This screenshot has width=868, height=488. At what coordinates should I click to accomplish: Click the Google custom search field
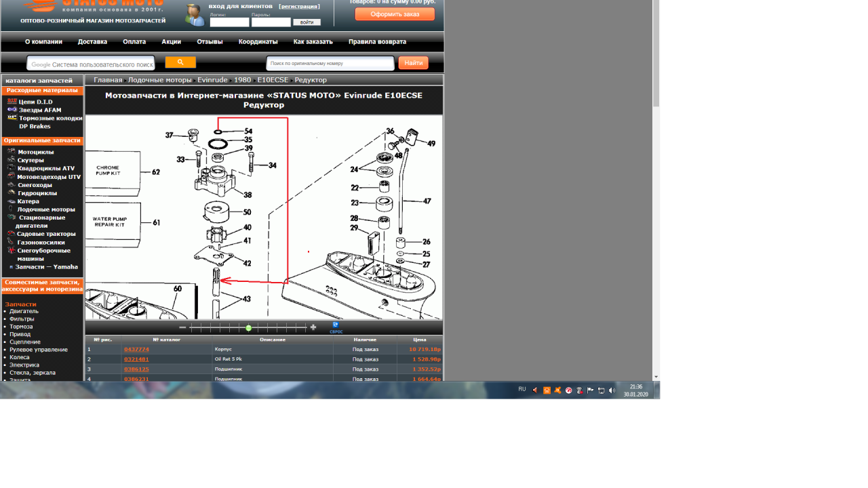[91, 64]
